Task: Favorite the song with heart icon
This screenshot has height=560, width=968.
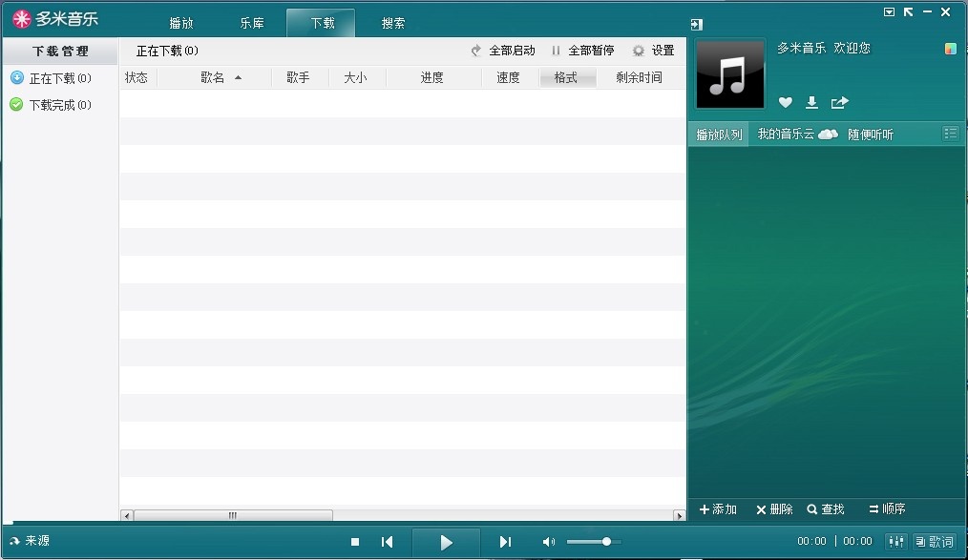Action: pos(786,102)
